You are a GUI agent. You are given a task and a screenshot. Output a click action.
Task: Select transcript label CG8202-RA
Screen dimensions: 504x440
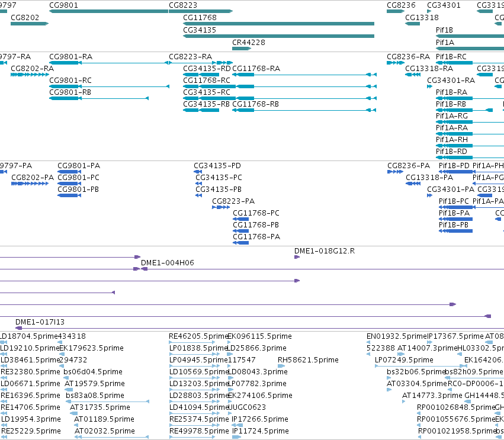(x=32, y=69)
